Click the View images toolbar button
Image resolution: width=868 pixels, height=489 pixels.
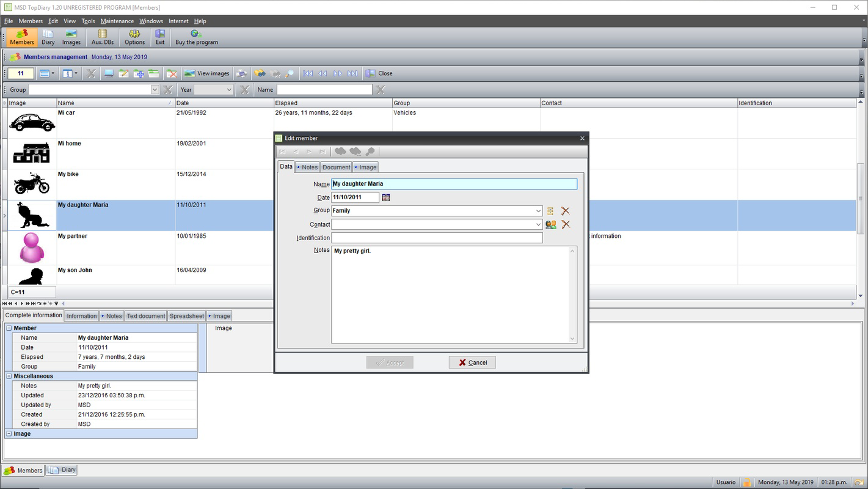pos(207,73)
